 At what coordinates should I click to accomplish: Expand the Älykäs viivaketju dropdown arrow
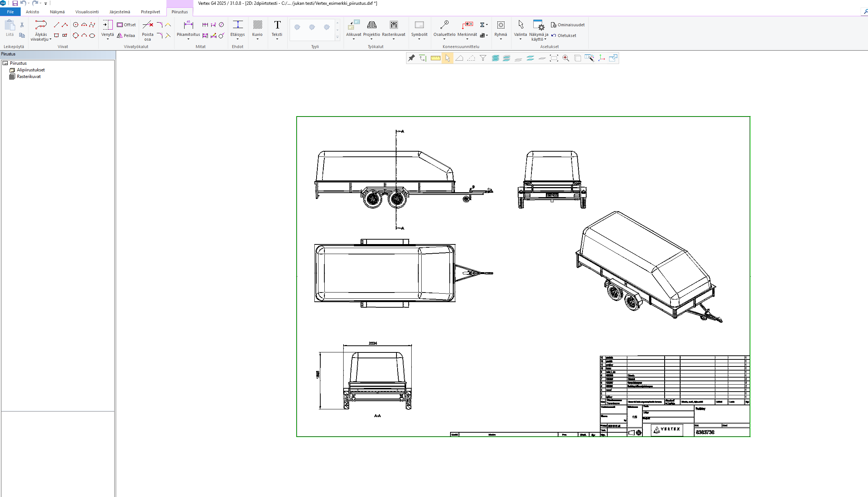(x=50, y=40)
